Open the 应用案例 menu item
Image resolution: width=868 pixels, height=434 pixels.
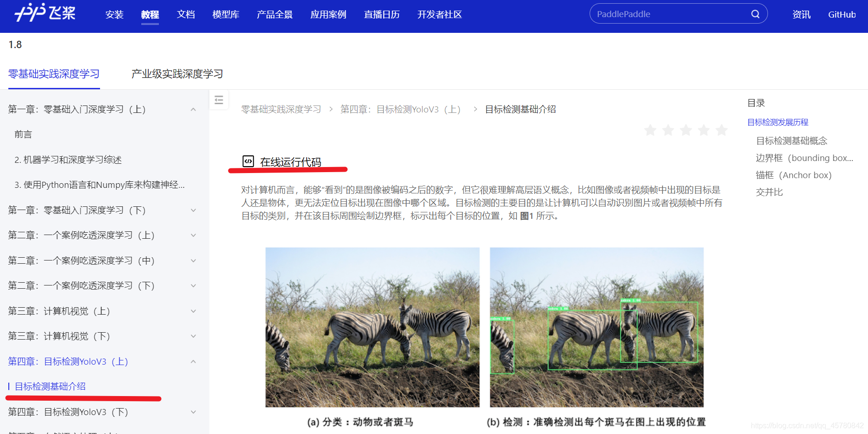pos(328,14)
